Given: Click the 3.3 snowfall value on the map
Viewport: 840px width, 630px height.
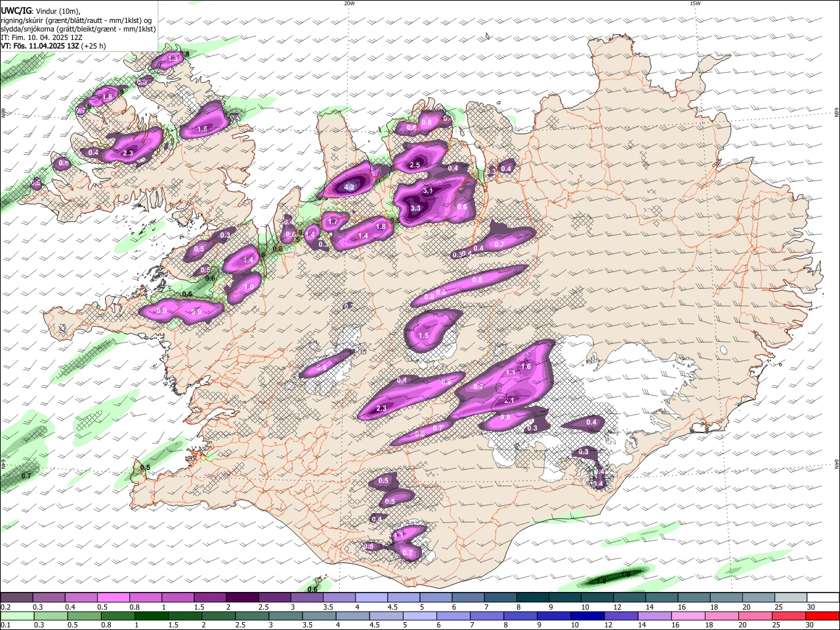Looking at the screenshot, I should [415, 208].
